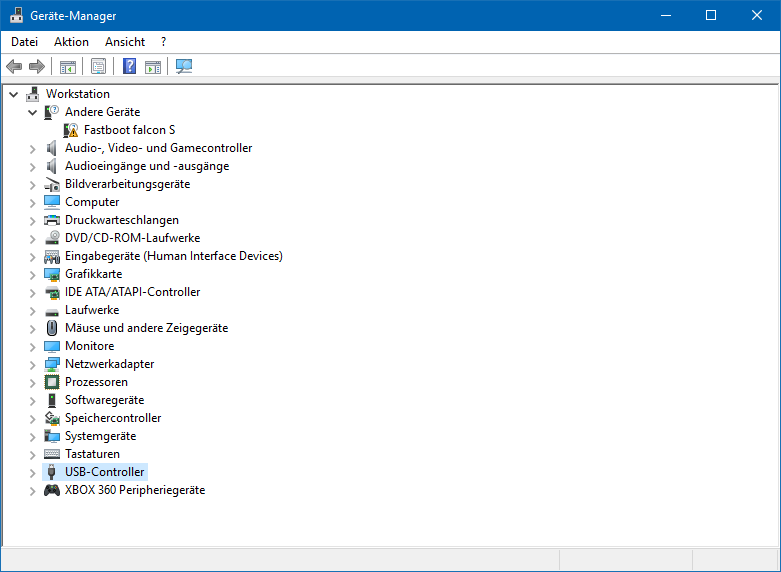Viewport: 781px width, 572px height.
Task: Click the mouse icon for Mäuse und andere Zeigegeräte
Action: pyautogui.click(x=52, y=328)
